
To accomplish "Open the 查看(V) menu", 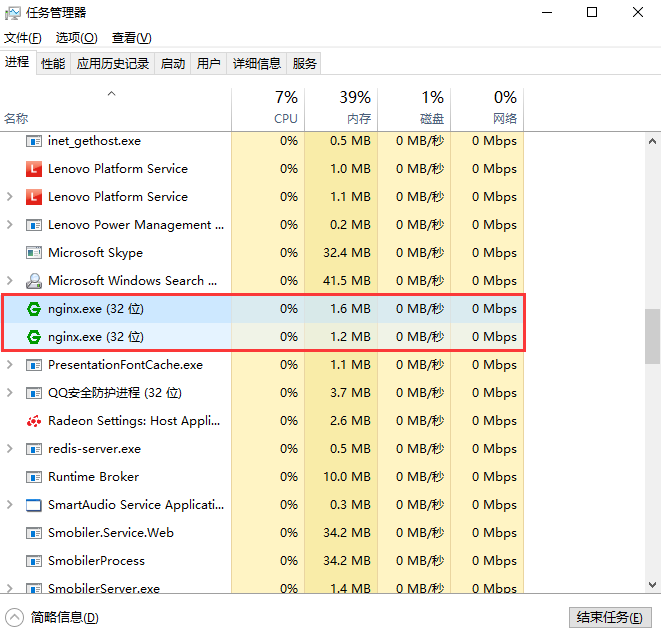I will point(131,38).
